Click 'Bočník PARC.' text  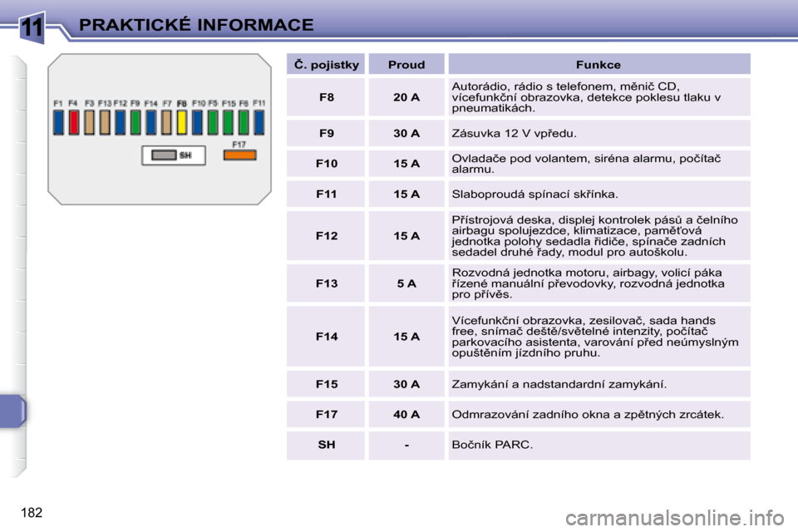click(x=492, y=445)
